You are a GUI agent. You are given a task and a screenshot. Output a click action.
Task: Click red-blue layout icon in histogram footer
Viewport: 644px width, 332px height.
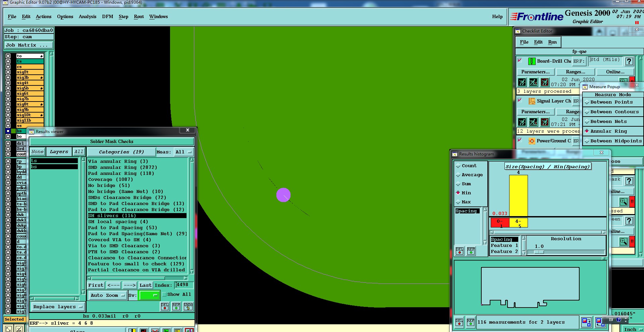pyautogui.click(x=586, y=322)
